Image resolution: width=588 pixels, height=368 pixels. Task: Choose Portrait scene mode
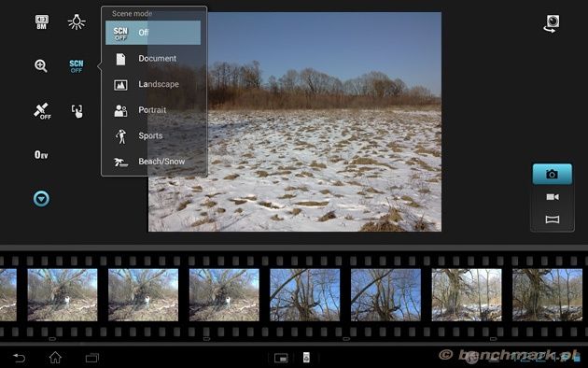[153, 110]
